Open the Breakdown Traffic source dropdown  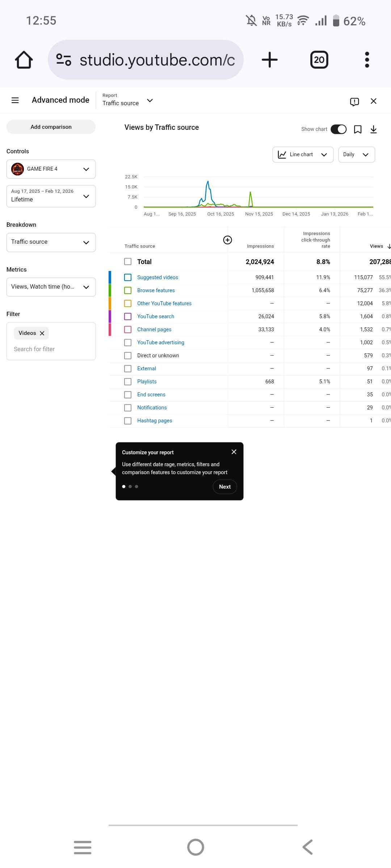[x=51, y=242]
